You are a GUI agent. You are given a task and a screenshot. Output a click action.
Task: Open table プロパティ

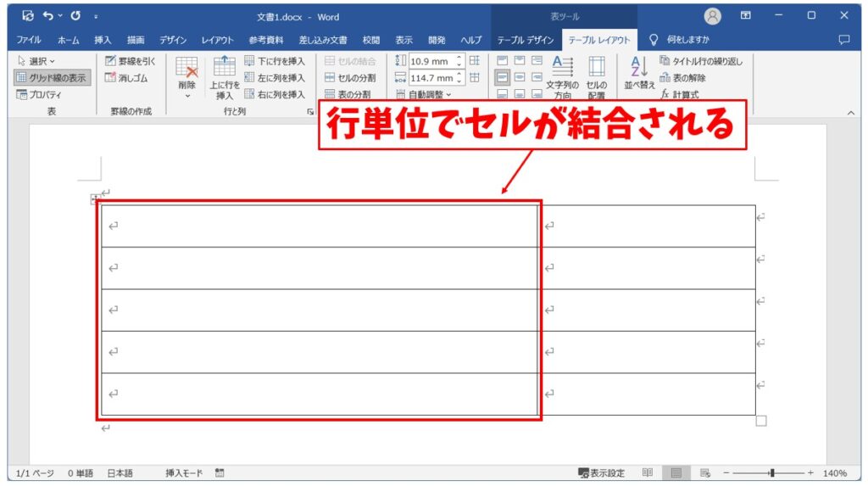coord(39,95)
